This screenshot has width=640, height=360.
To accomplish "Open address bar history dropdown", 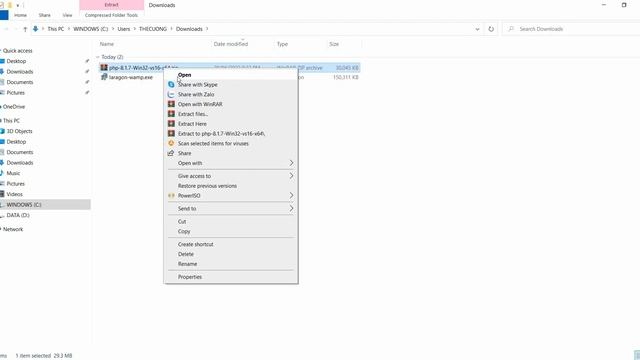I will coord(477,29).
